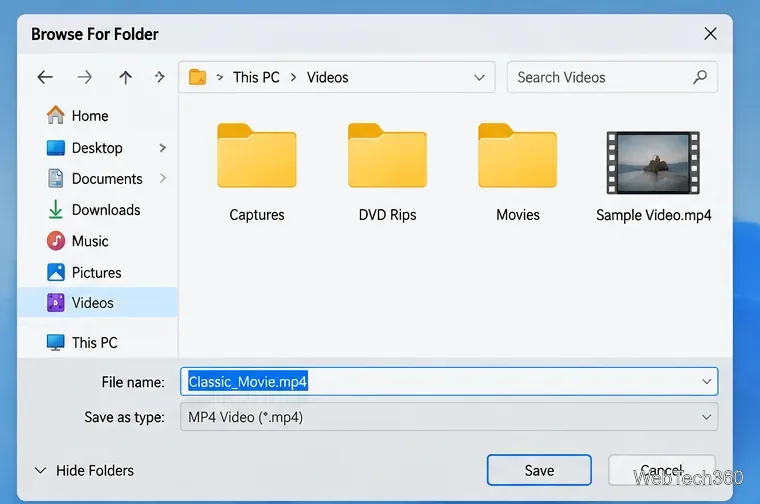Select Downloads in the navigation pane
This screenshot has height=504, width=760.
(97, 209)
